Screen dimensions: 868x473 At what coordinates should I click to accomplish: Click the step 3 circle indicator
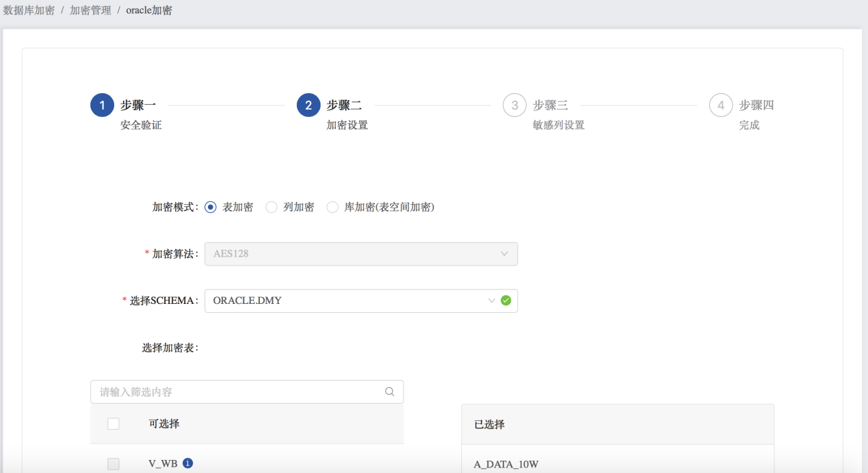(514, 105)
